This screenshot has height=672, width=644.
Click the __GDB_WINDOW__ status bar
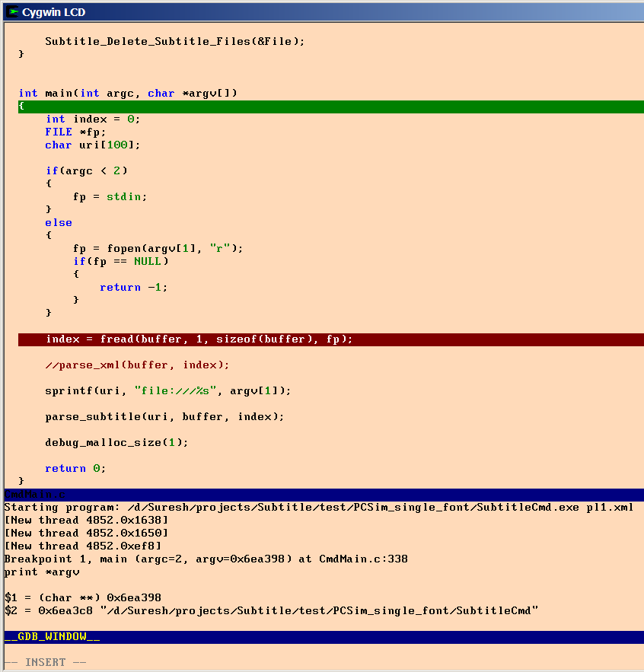pos(324,637)
